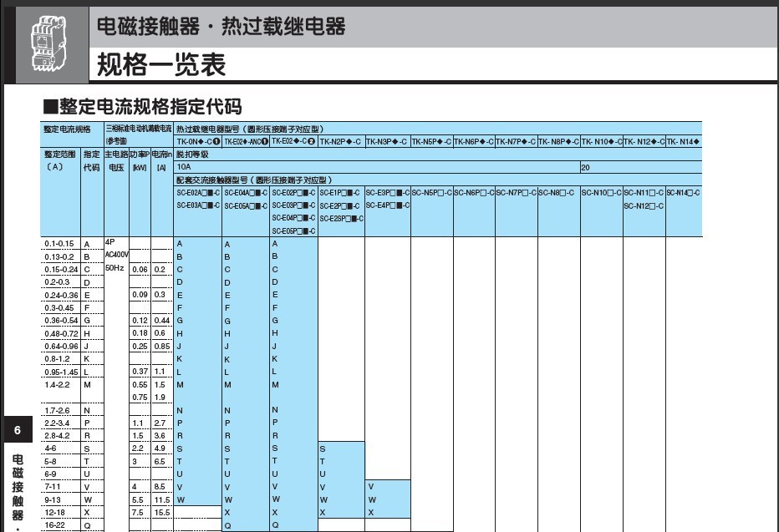Viewport: 779px width, 532px height.
Task: Click the 电磁接触器・热过载继电器 heading
Action: pos(221,27)
